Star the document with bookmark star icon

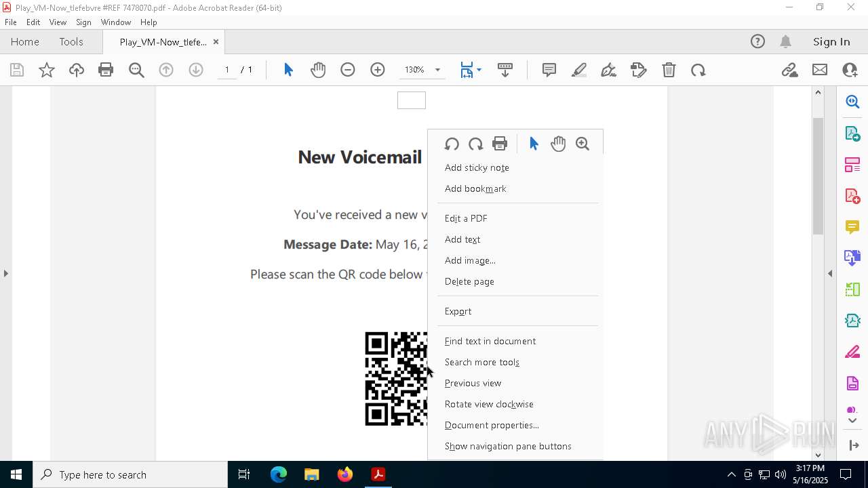point(47,70)
